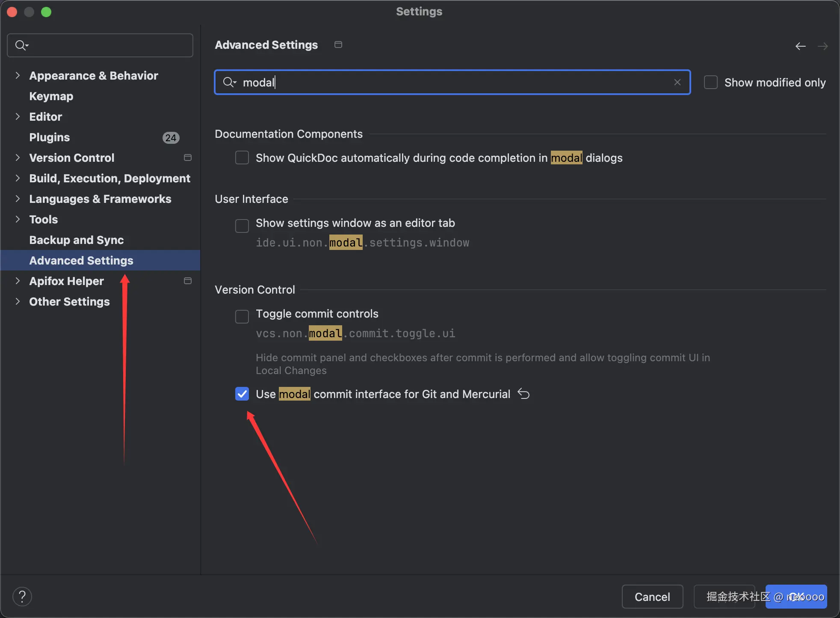Click the back navigation arrow
840x618 pixels.
pos(800,46)
